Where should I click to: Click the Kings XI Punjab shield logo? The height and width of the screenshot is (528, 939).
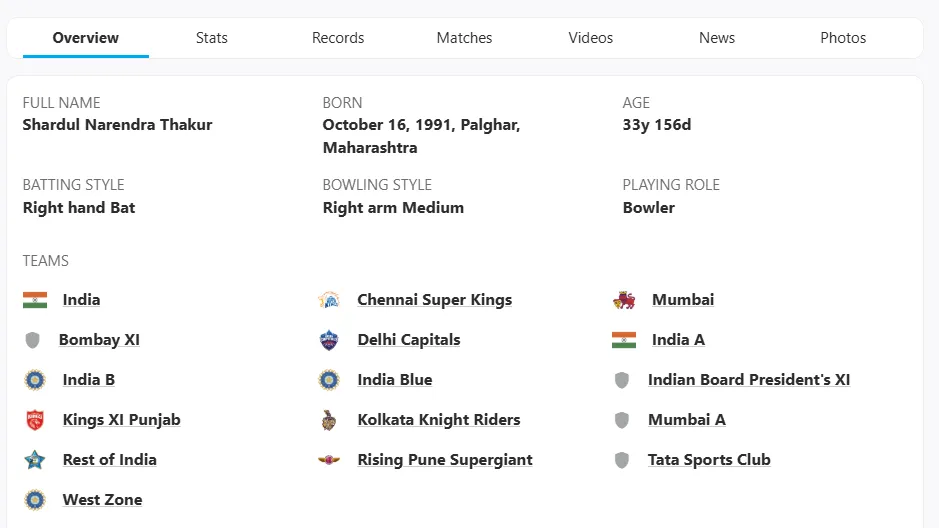pos(35,420)
